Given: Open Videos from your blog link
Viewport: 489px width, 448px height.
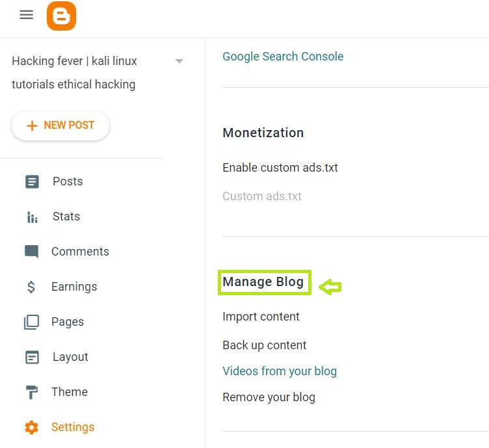Looking at the screenshot, I should pyautogui.click(x=280, y=371).
